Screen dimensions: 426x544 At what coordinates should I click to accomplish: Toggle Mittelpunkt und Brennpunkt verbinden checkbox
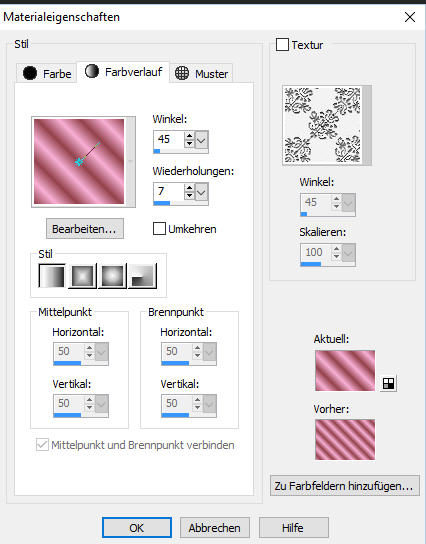(42, 444)
